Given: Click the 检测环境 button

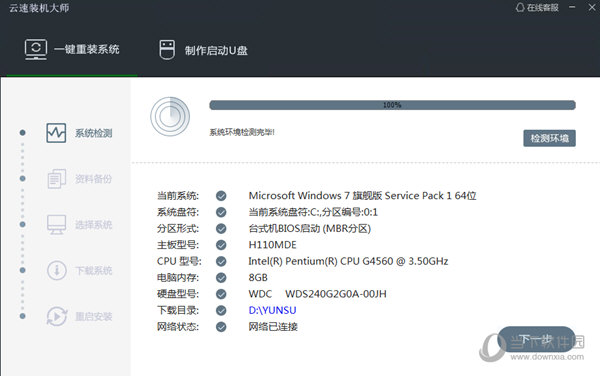Looking at the screenshot, I should point(549,138).
